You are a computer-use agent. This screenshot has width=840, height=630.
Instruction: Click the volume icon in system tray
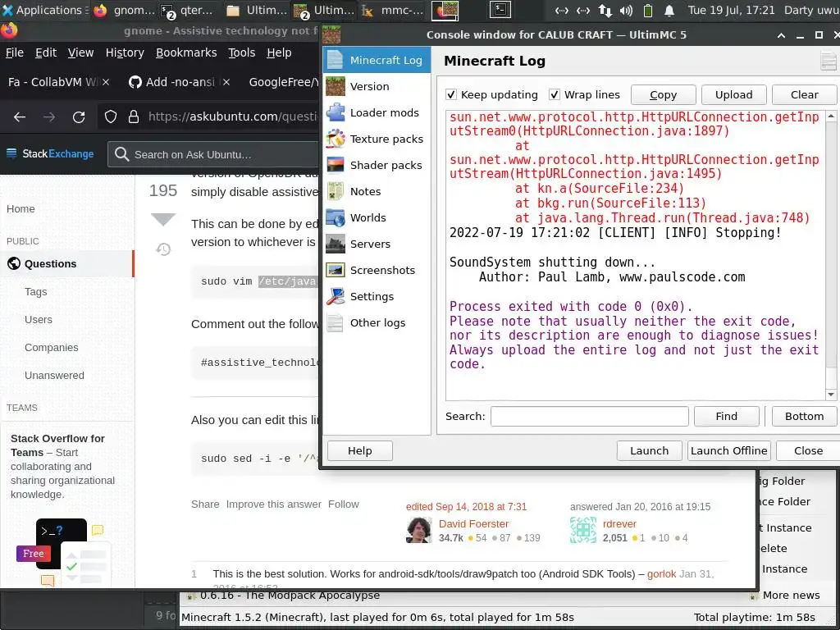[626, 10]
